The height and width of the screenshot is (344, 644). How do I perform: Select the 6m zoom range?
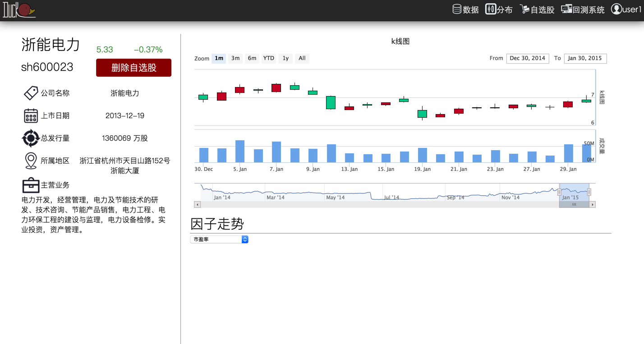(x=252, y=58)
